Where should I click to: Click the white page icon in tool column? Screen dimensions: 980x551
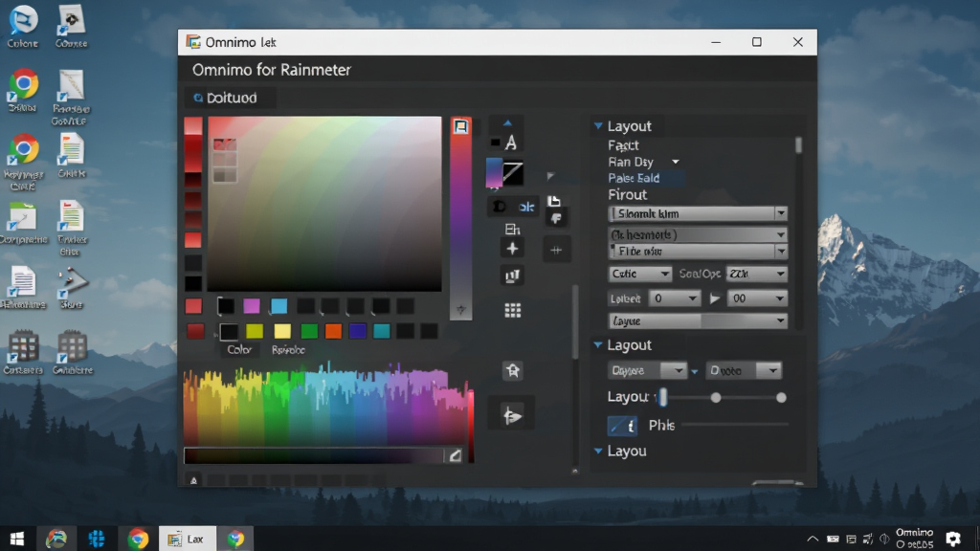(554, 201)
